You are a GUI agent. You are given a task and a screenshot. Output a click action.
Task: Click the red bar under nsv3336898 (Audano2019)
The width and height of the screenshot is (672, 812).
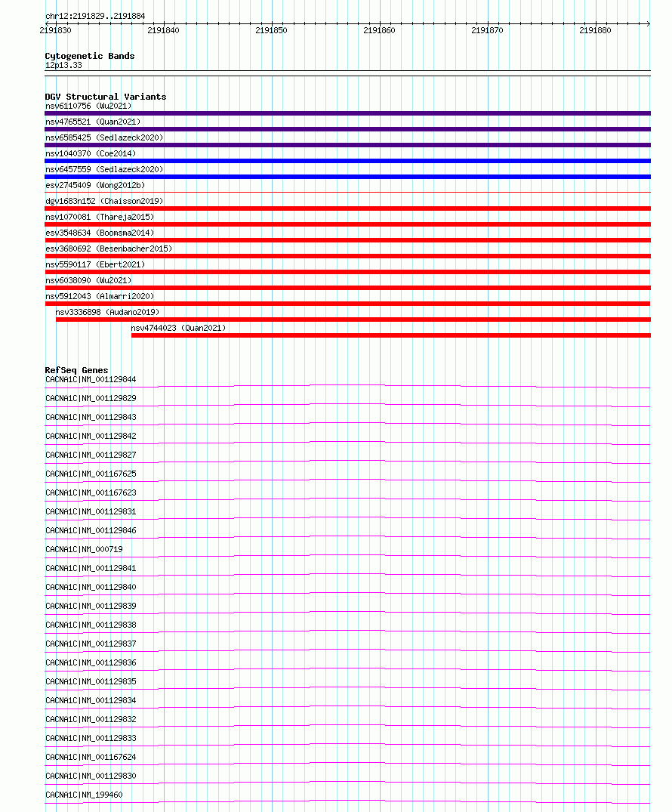pyautogui.click(x=353, y=320)
